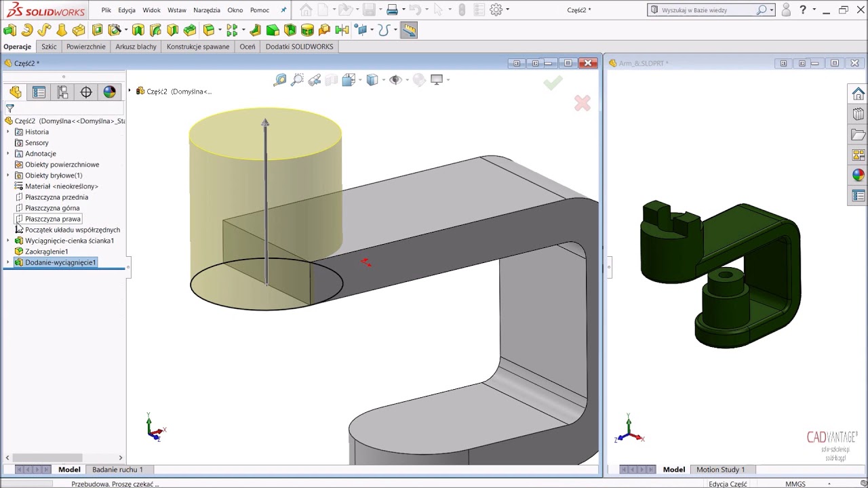The image size is (868, 488).
Task: Select the Rib tool
Action: pos(255,30)
